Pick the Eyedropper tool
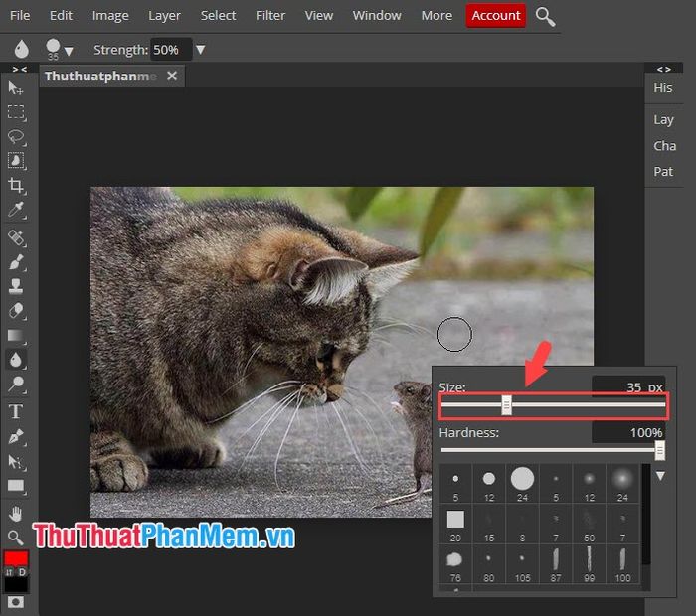The width and height of the screenshot is (696, 616). point(16,210)
